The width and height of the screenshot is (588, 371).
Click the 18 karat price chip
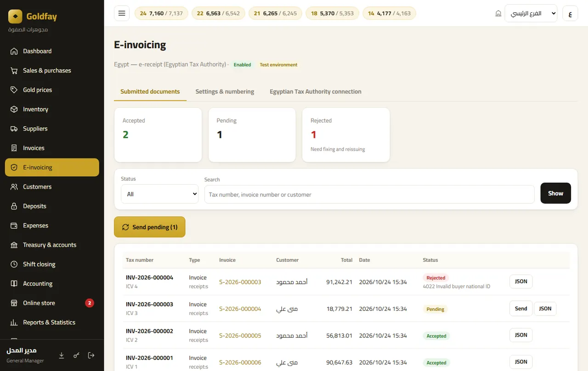pos(333,13)
